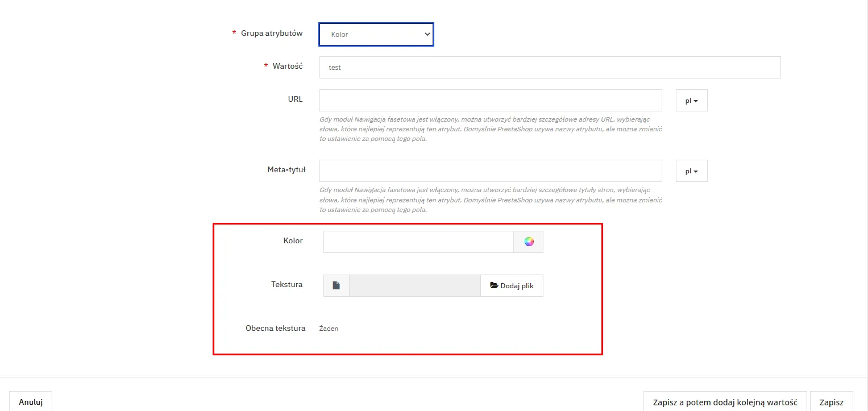Screen dimensions: 868x411
Task: Click the URL field label
Action: coord(295,99)
